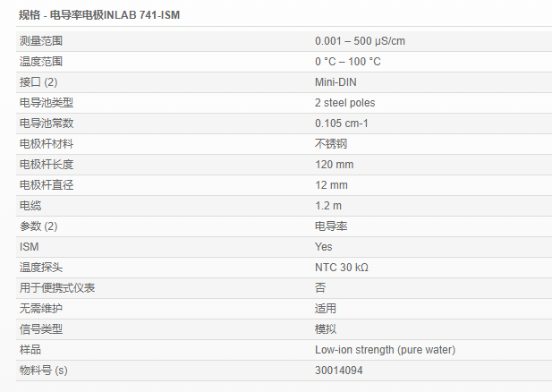552x392 pixels.
Task: Select the 0 °C – 100 °C value
Action: pyautogui.click(x=347, y=62)
